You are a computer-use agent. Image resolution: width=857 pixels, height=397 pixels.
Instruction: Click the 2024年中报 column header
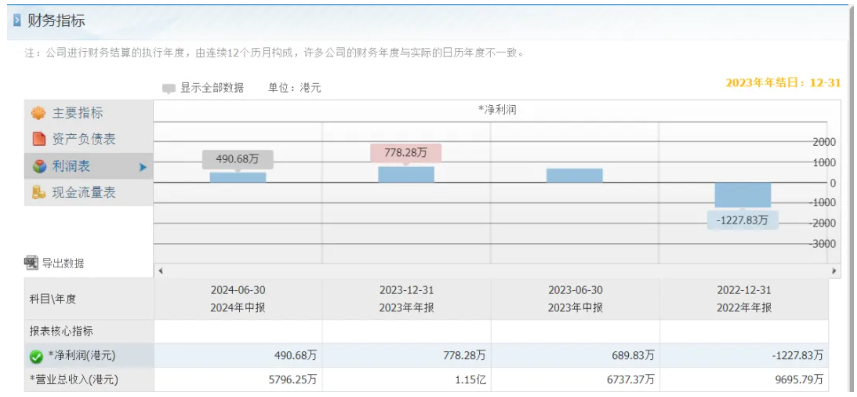click(238, 299)
